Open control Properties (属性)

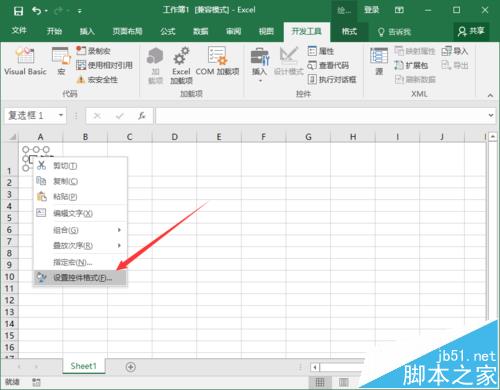tap(321, 51)
